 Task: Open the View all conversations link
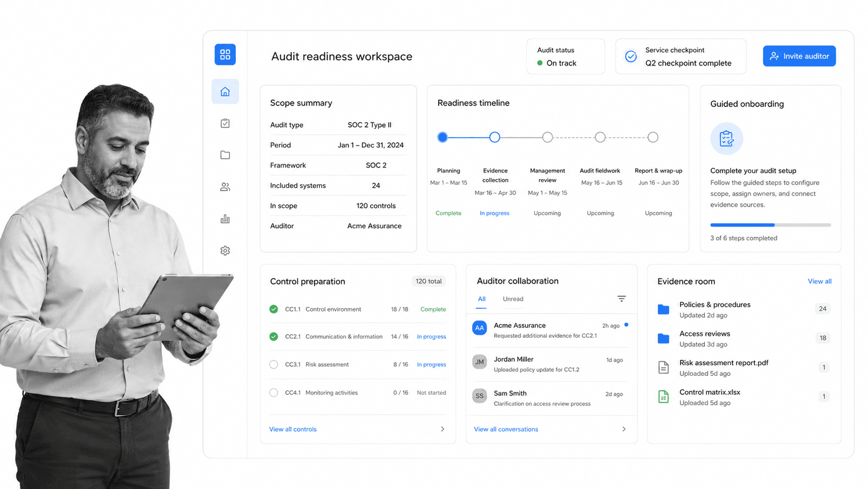[x=506, y=429]
